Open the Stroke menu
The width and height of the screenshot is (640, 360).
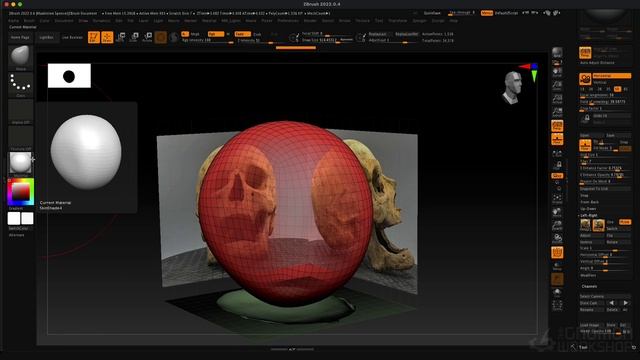pyautogui.click(x=344, y=20)
